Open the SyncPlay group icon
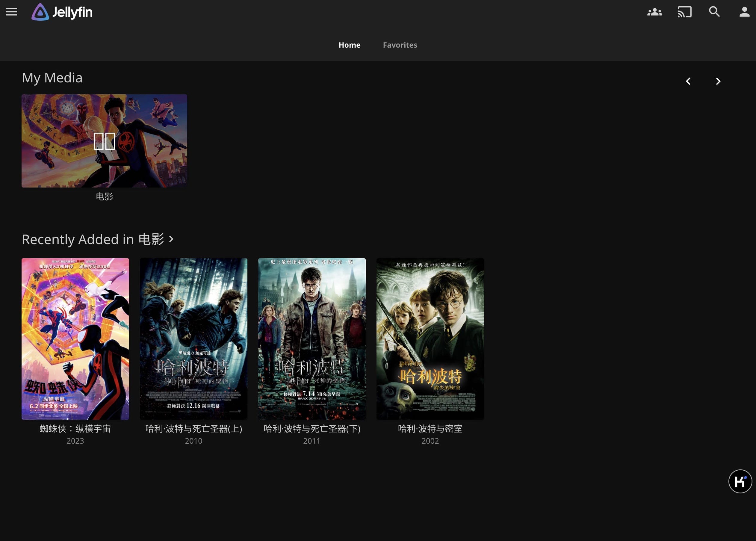This screenshot has height=541, width=756. (x=654, y=12)
